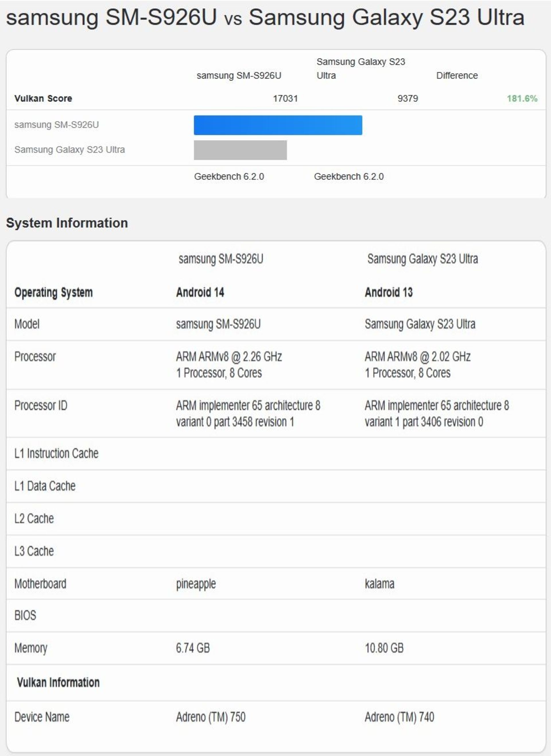The width and height of the screenshot is (551, 756).
Task: Click the gray Galaxy S23 Ultra score bar
Action: pyautogui.click(x=240, y=150)
